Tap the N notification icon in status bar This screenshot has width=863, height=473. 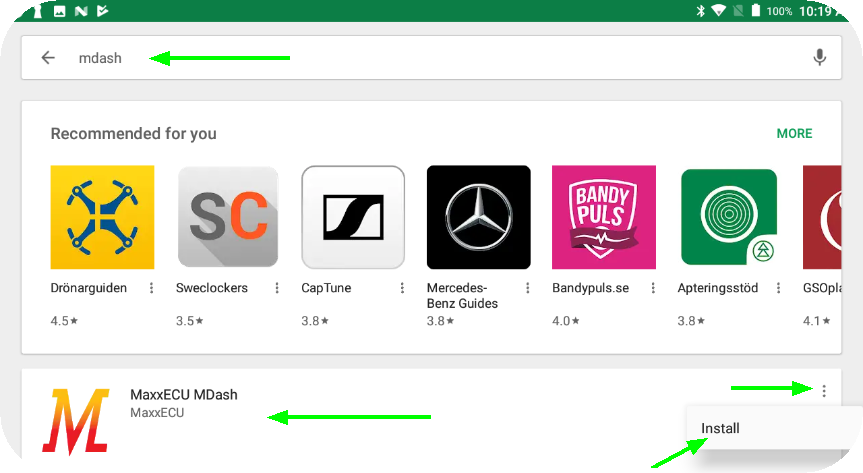coord(81,10)
